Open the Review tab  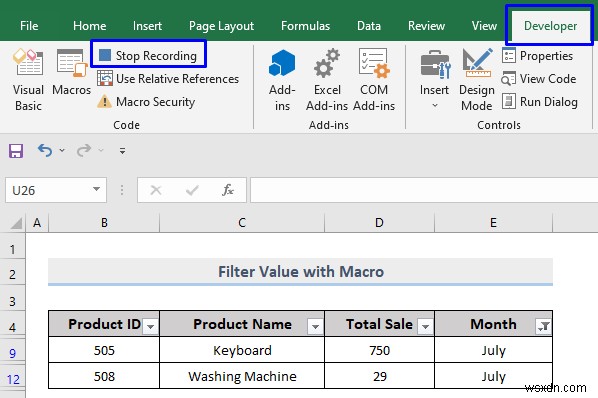point(426,26)
